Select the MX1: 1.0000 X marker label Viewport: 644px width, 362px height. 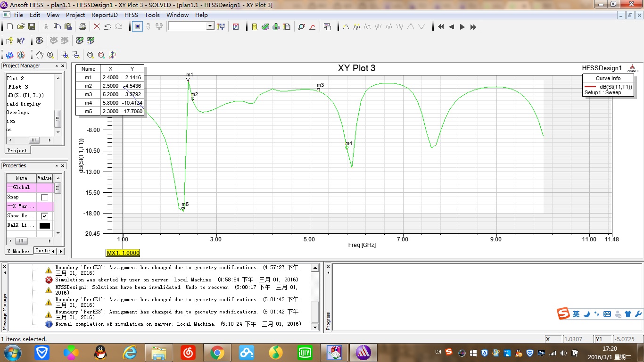[123, 253]
